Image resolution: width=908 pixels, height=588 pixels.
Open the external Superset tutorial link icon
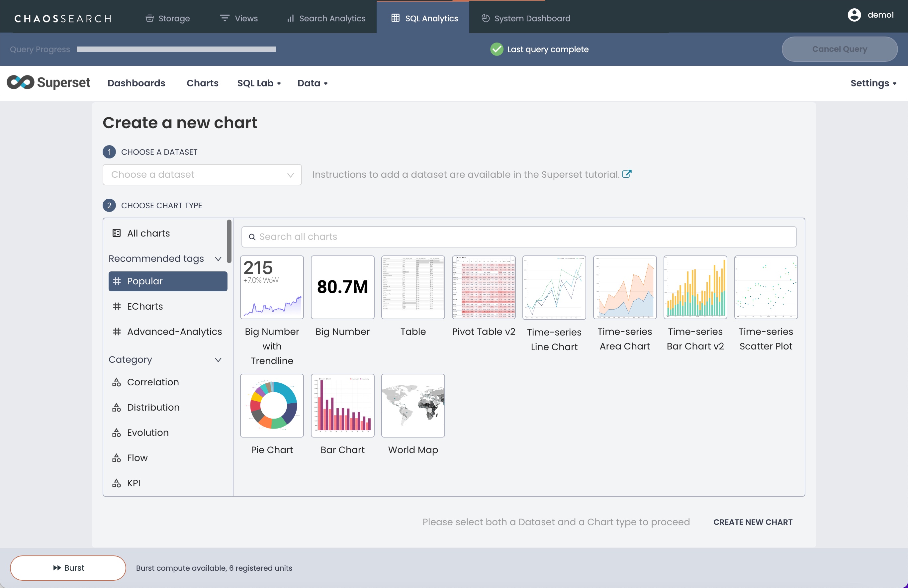626,174
